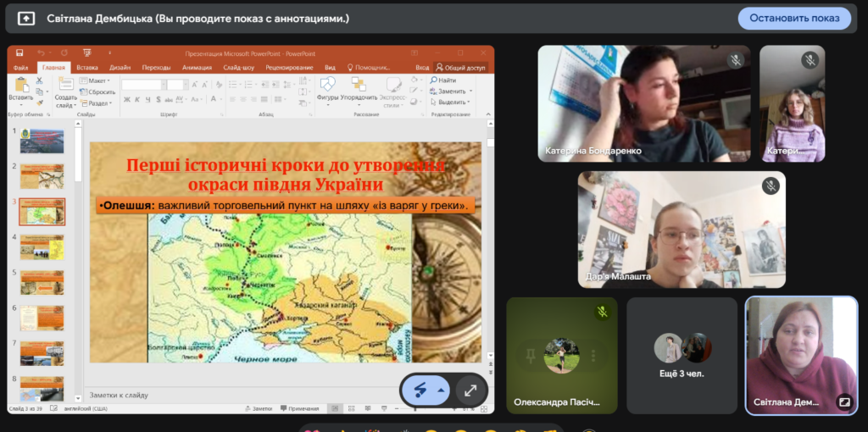868x432 pixels.
Task: Click the Создать слайд icon
Action: pos(65,86)
